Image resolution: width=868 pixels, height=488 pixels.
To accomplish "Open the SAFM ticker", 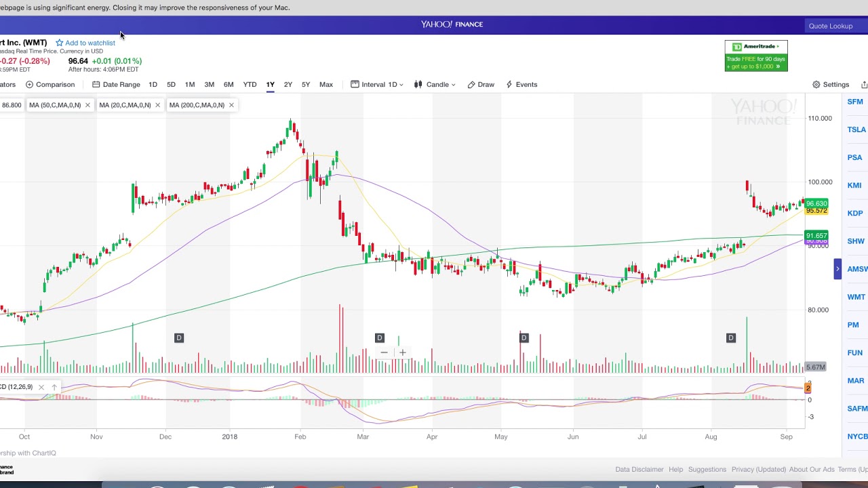I will coord(857,409).
